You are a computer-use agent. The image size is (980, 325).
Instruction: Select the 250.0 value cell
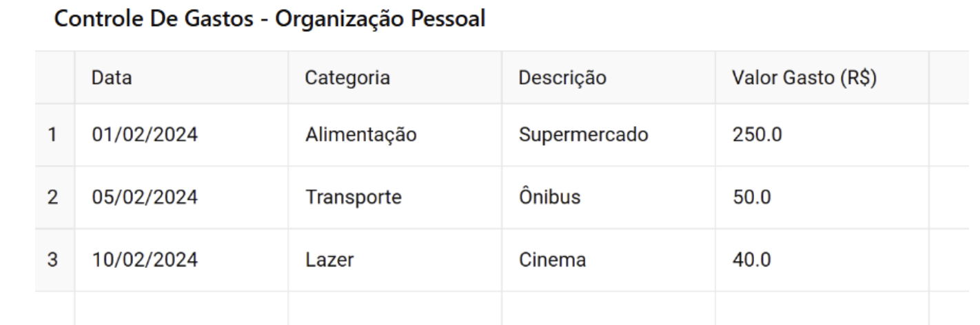coord(822,135)
